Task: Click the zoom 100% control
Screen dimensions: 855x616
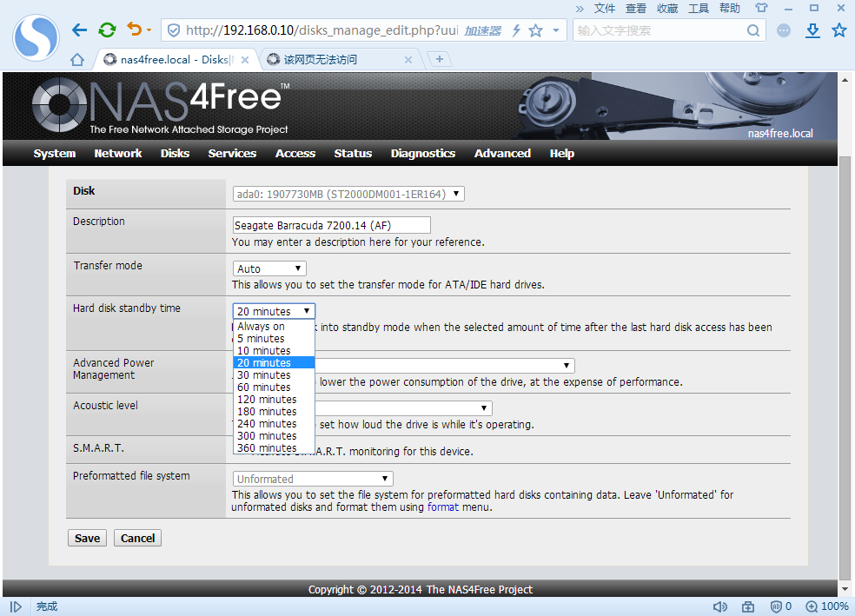Action: tap(827, 606)
